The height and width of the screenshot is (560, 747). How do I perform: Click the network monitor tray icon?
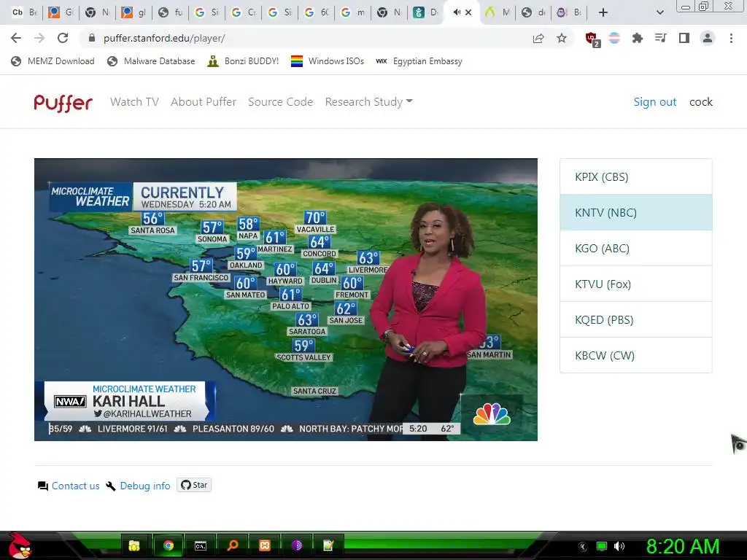602,546
